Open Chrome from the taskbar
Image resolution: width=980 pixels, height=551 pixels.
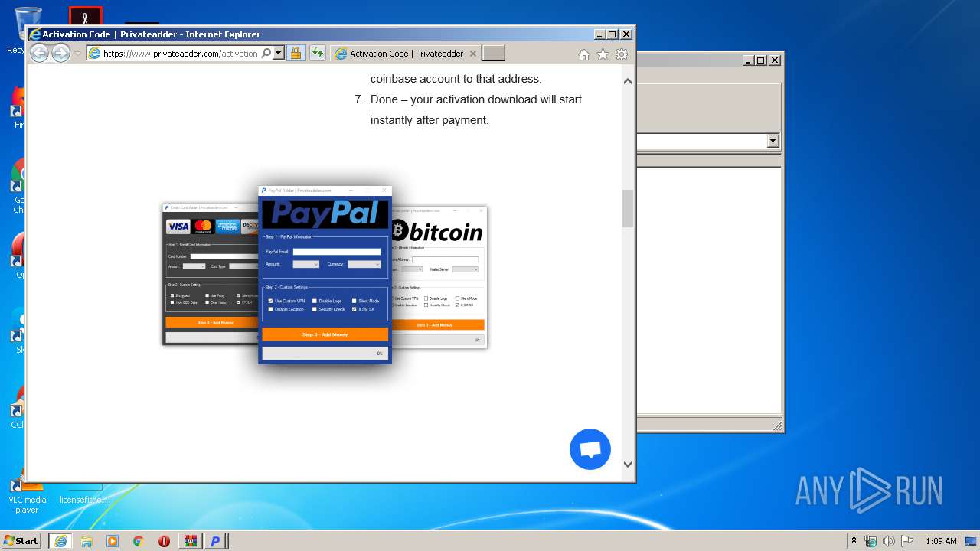pos(139,541)
